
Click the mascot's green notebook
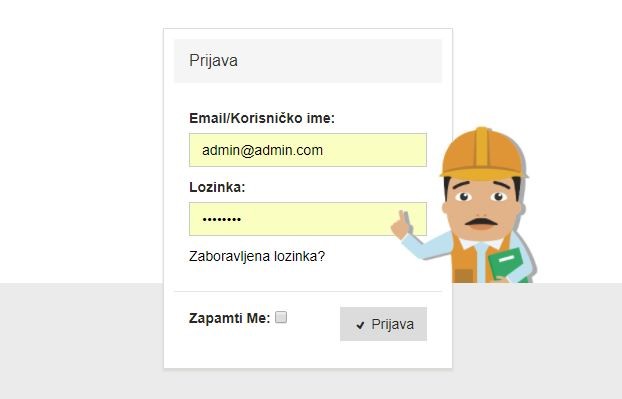[508, 265]
